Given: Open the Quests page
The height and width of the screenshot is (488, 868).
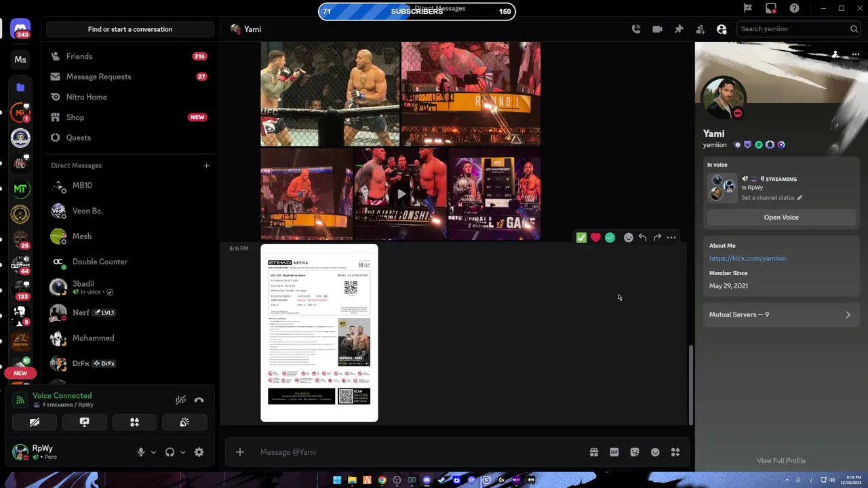Looking at the screenshot, I should click(x=130, y=138).
